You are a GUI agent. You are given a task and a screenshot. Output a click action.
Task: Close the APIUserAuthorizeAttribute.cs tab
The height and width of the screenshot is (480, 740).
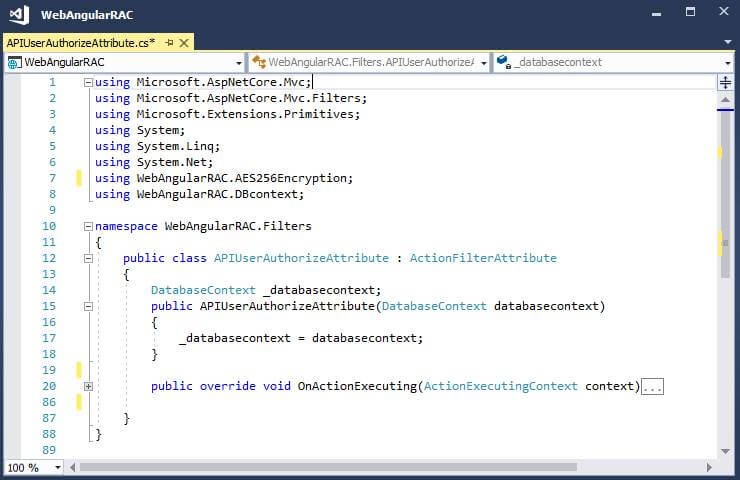(x=184, y=43)
